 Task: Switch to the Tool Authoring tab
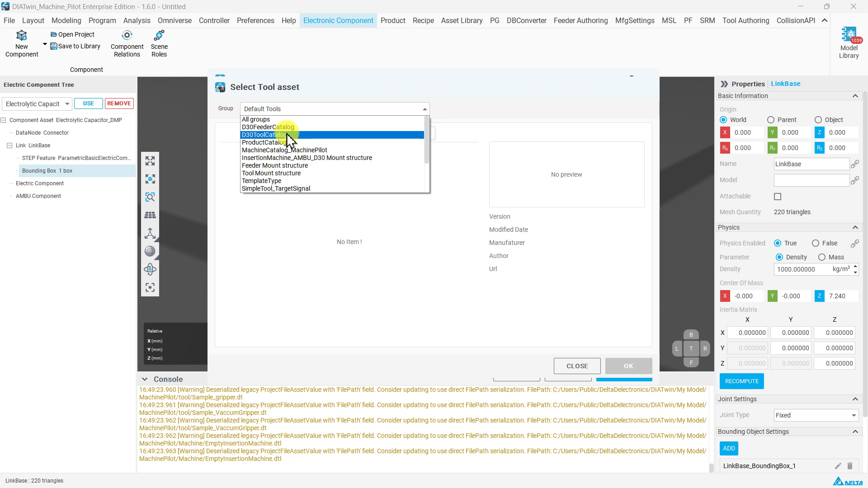click(745, 20)
